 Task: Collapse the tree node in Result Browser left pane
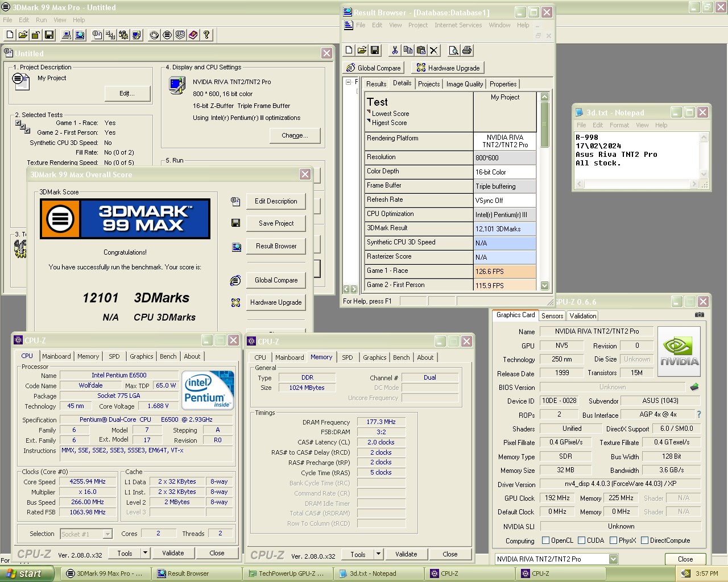348,82
